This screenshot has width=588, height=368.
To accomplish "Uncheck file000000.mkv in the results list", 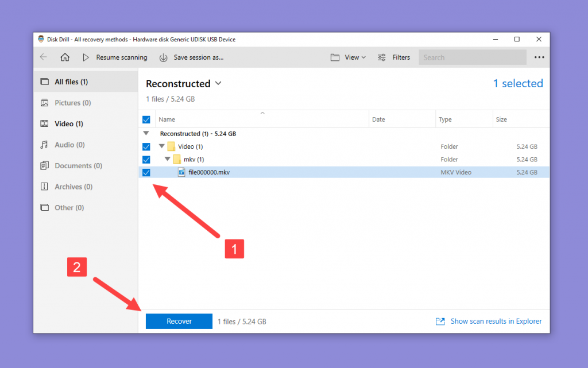I will click(x=146, y=172).
